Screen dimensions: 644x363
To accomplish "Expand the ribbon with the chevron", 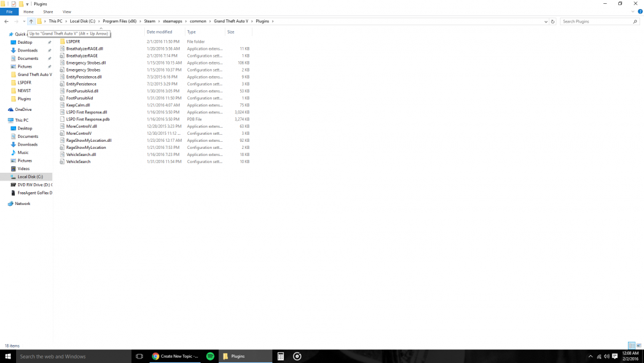I will click(x=633, y=12).
